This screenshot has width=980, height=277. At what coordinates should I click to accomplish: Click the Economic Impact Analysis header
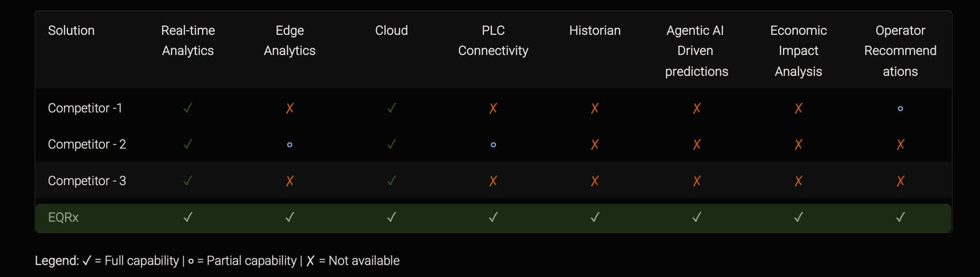(798, 51)
